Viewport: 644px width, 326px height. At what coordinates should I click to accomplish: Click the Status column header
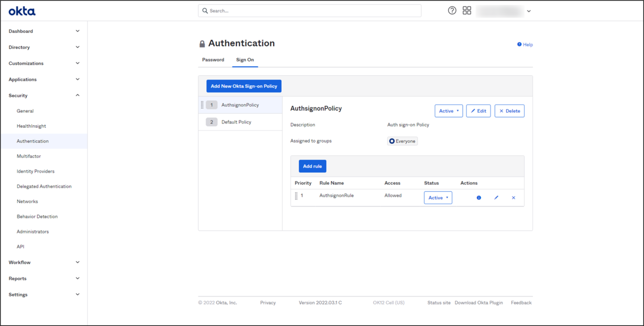coord(431,183)
